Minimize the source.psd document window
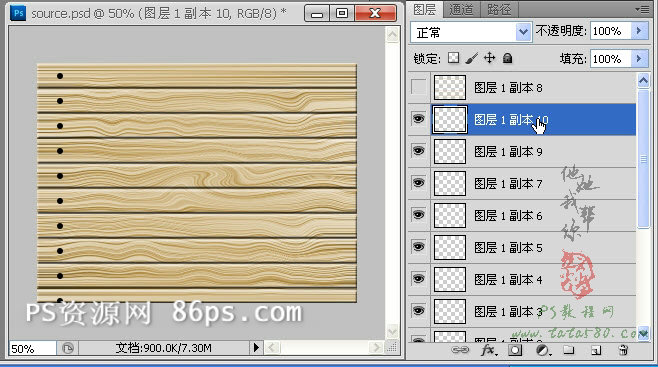 pyautogui.click(x=317, y=13)
